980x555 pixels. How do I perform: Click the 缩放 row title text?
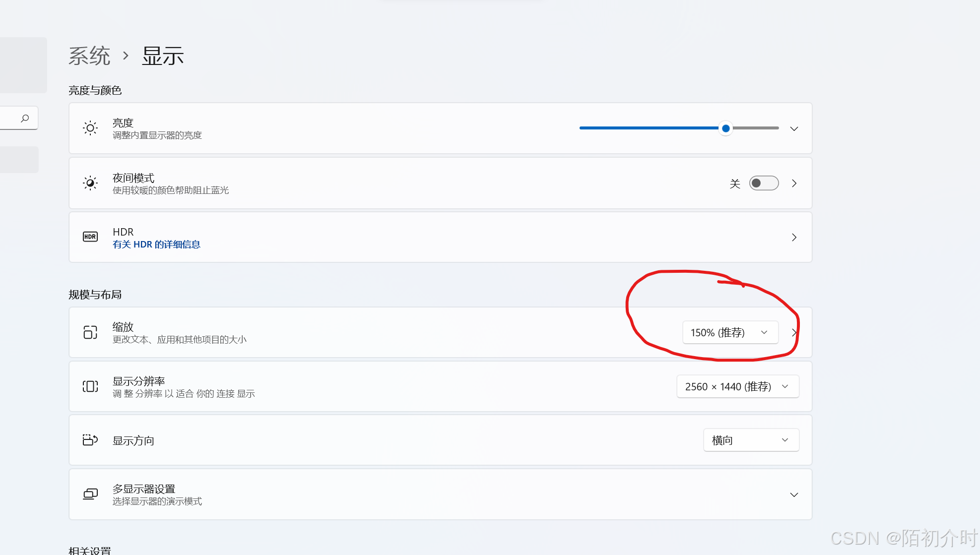pyautogui.click(x=123, y=327)
